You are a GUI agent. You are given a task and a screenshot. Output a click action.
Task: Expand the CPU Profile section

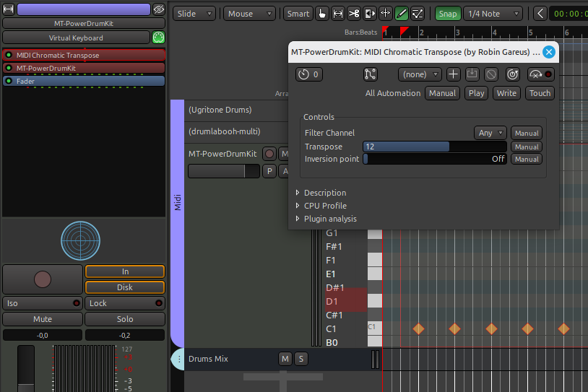pyautogui.click(x=325, y=206)
